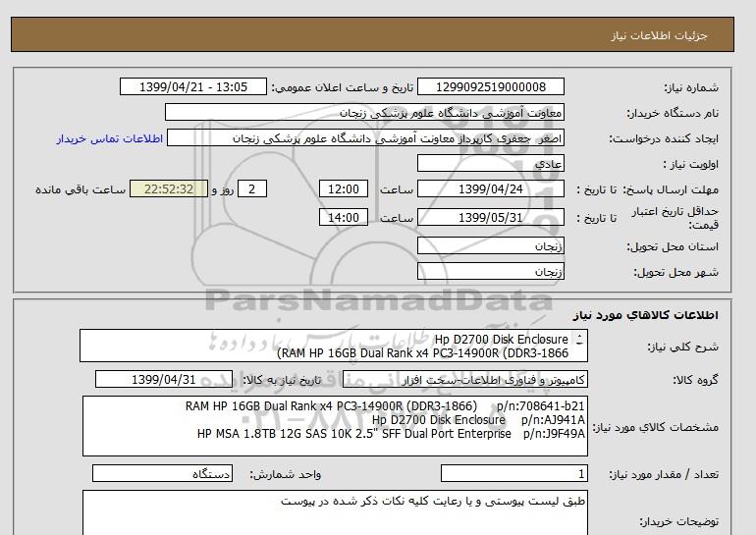This screenshot has width=756, height=535.
Task: Click the delivery province field زنجان
Action: click(x=490, y=245)
